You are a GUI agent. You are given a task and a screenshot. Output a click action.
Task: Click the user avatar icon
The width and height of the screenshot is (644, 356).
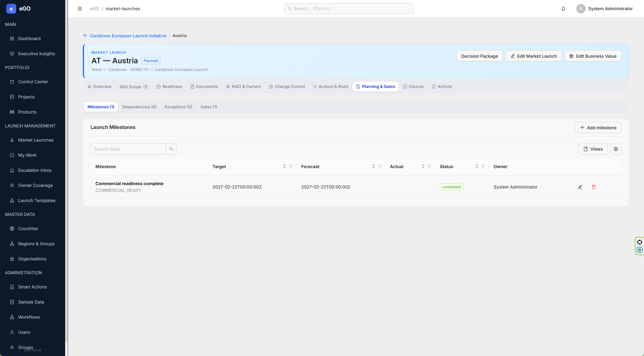pos(581,9)
